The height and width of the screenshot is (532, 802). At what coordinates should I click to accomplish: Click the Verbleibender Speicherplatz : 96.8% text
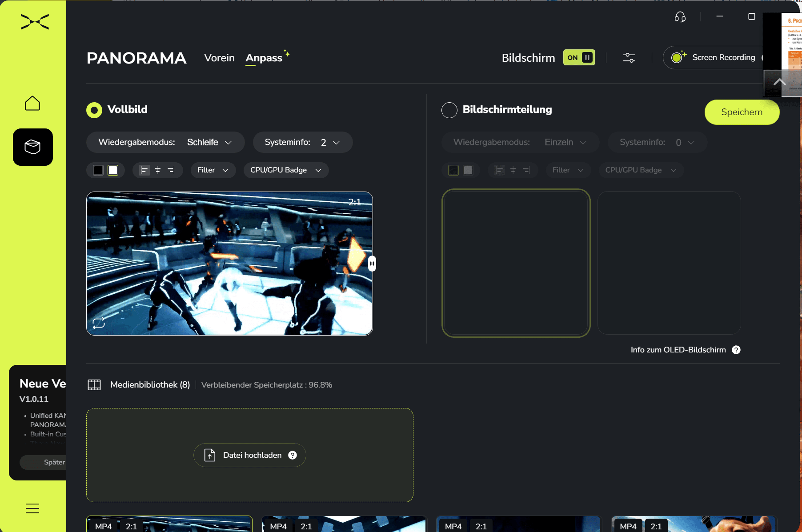[x=267, y=385]
